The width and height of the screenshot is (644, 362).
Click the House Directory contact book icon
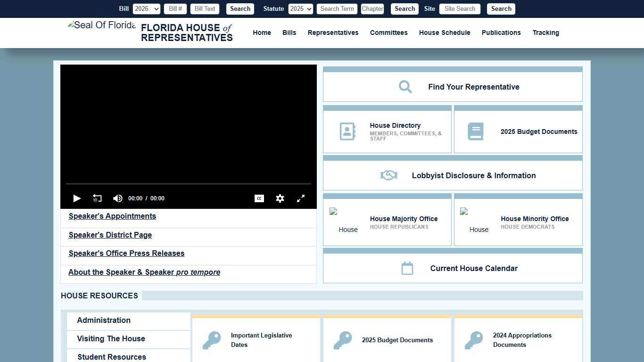(x=347, y=132)
